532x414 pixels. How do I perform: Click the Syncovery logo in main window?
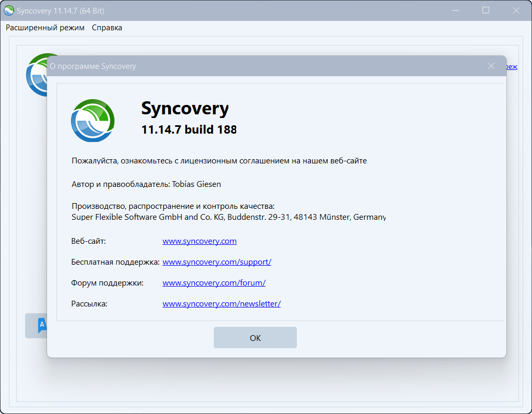point(37,75)
